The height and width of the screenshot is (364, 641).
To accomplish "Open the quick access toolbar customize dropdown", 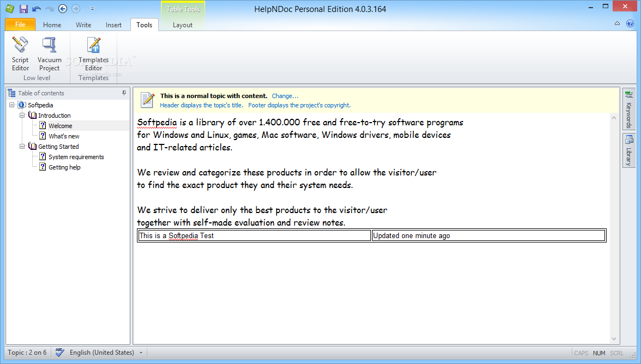I will click(x=92, y=9).
